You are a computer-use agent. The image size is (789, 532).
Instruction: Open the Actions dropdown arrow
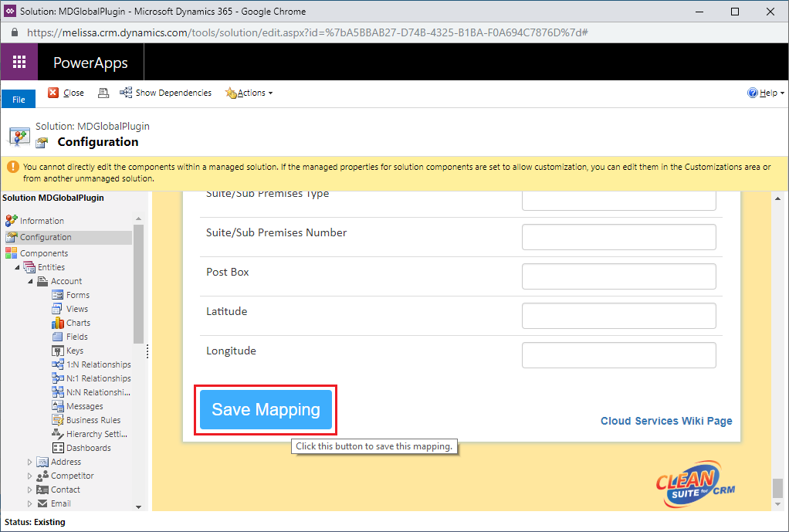pos(271,93)
